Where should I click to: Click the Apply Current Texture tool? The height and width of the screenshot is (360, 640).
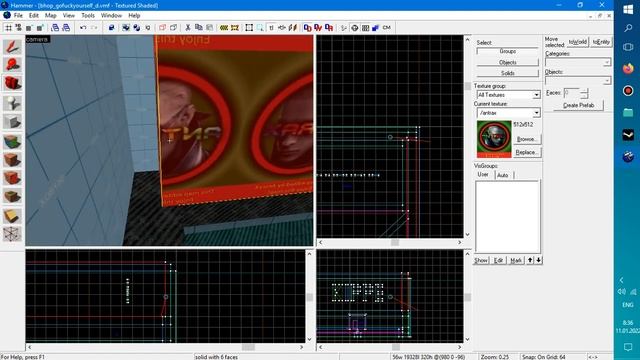tap(12, 160)
